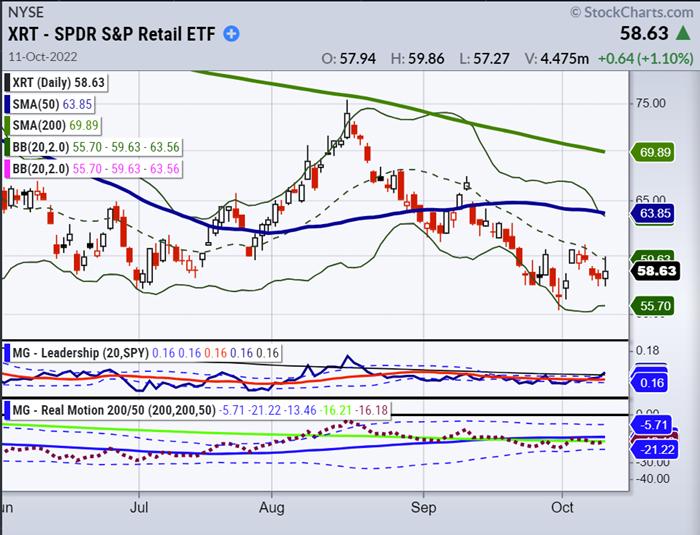Viewport: 700px width, 535px height.
Task: Click the green SMA(200) legend color swatch
Action: pyautogui.click(x=7, y=125)
